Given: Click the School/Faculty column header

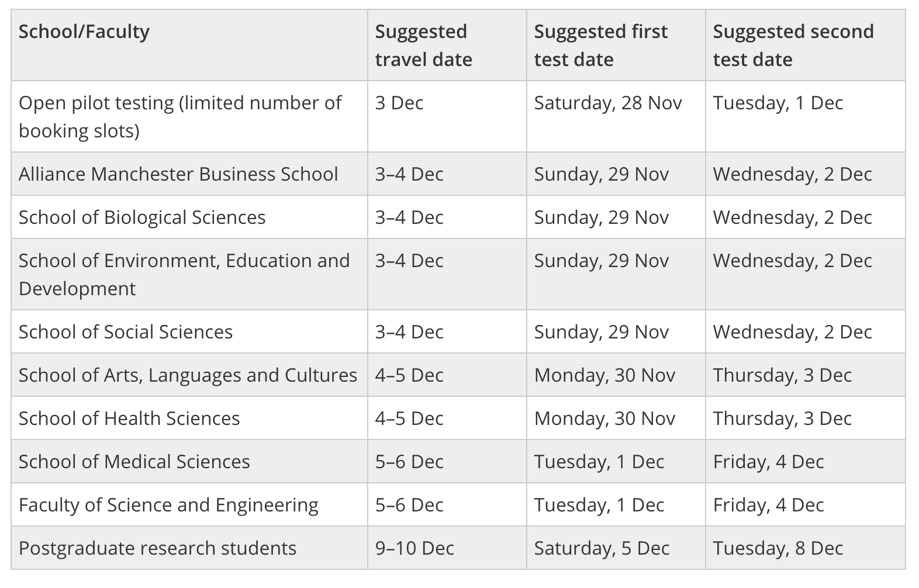Looking at the screenshot, I should (x=84, y=32).
